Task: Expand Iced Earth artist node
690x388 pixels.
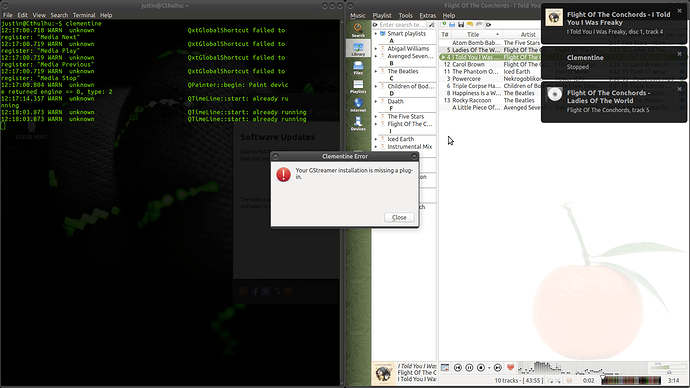Action: pyautogui.click(x=376, y=139)
